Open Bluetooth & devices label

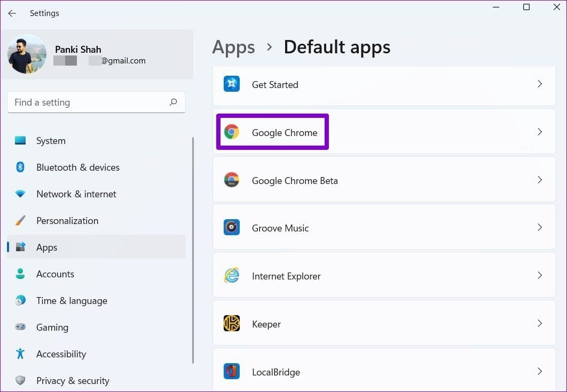pyautogui.click(x=78, y=167)
